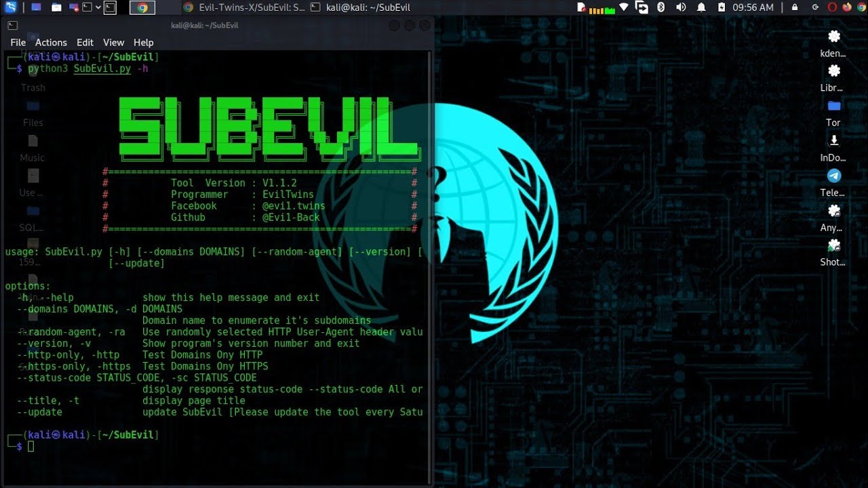The image size is (868, 488).
Task: Click the panel icon right of file manager
Action: coord(73,7)
